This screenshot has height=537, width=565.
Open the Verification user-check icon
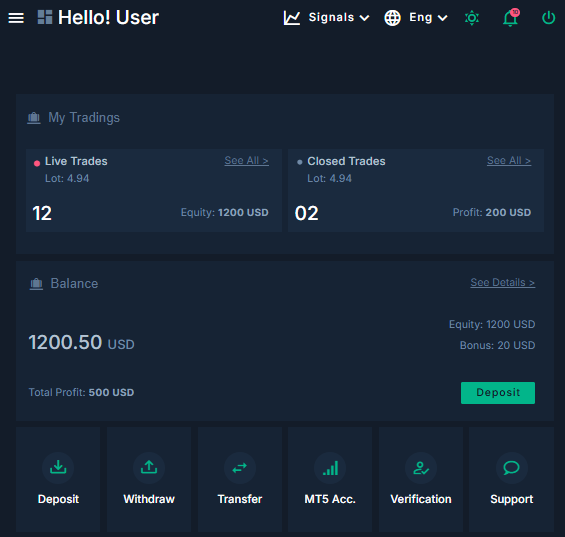[x=421, y=468]
